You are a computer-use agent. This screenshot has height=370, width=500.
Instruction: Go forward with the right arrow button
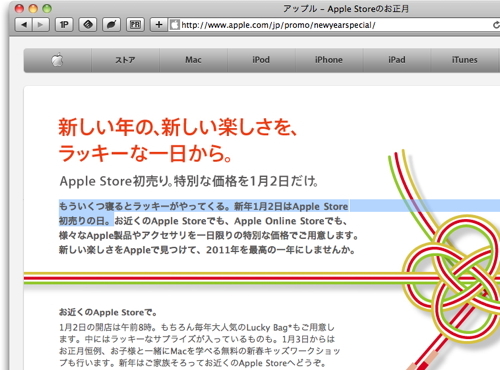point(41,25)
